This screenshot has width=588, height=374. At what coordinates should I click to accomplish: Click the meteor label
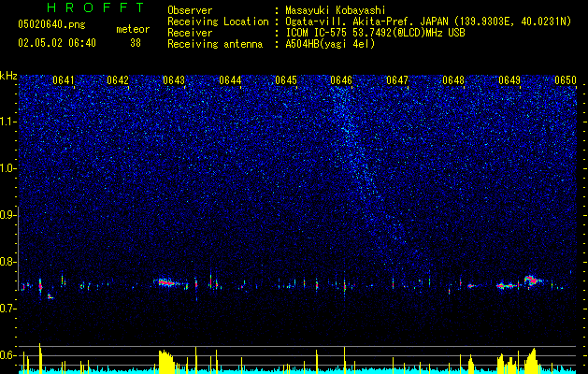pyautogui.click(x=133, y=29)
